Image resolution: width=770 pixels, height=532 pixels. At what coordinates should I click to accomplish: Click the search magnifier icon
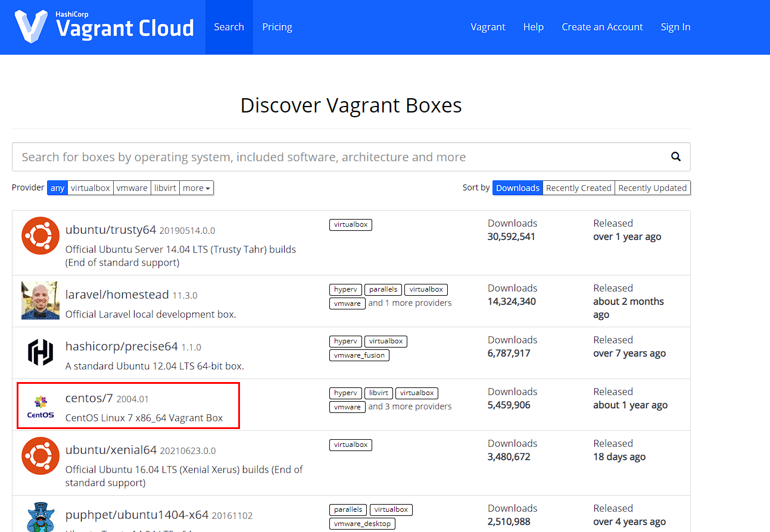tap(676, 157)
